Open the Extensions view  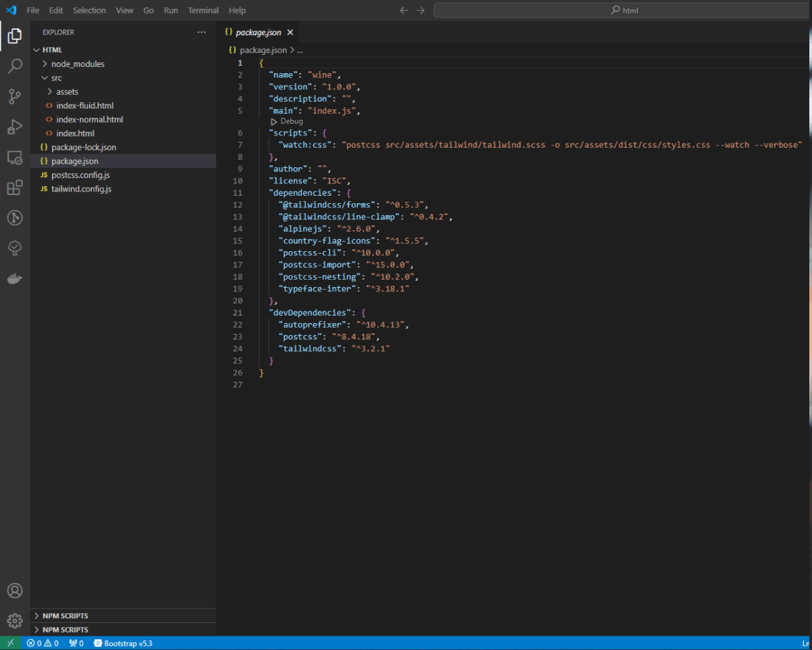[14, 188]
